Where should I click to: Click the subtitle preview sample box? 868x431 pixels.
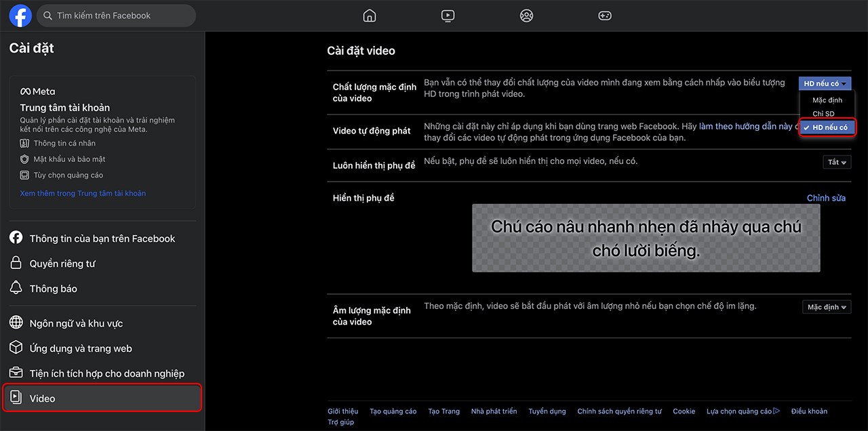[646, 239]
